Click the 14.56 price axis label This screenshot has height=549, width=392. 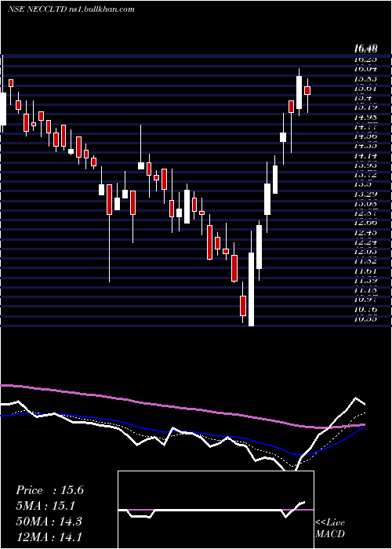coord(365,136)
